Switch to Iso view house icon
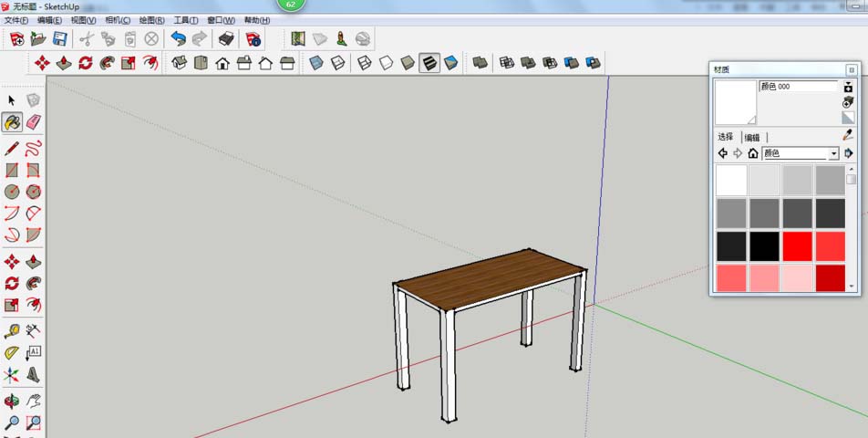Viewport: 868px width, 438px height. (x=180, y=63)
